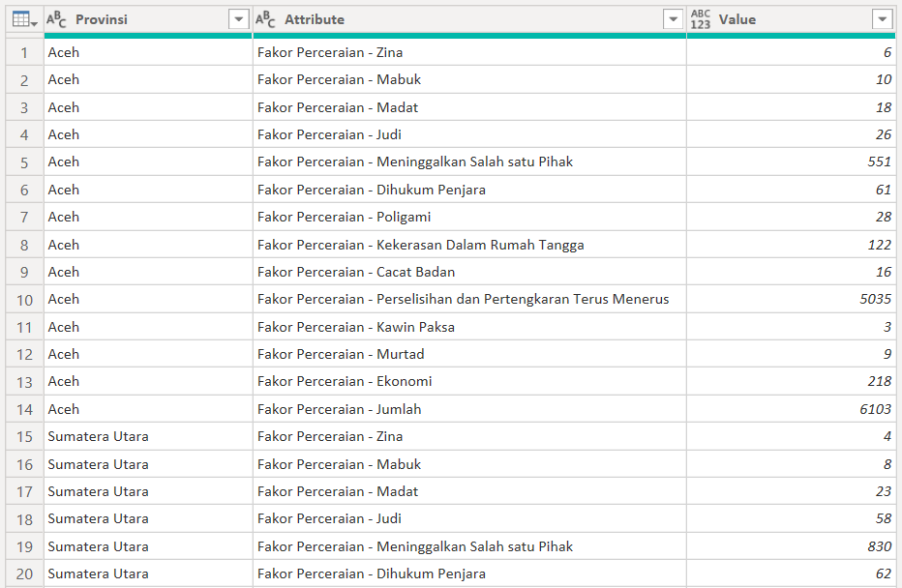Open the Provinsi column filter dropdown
This screenshot has height=588, width=902.
(239, 19)
